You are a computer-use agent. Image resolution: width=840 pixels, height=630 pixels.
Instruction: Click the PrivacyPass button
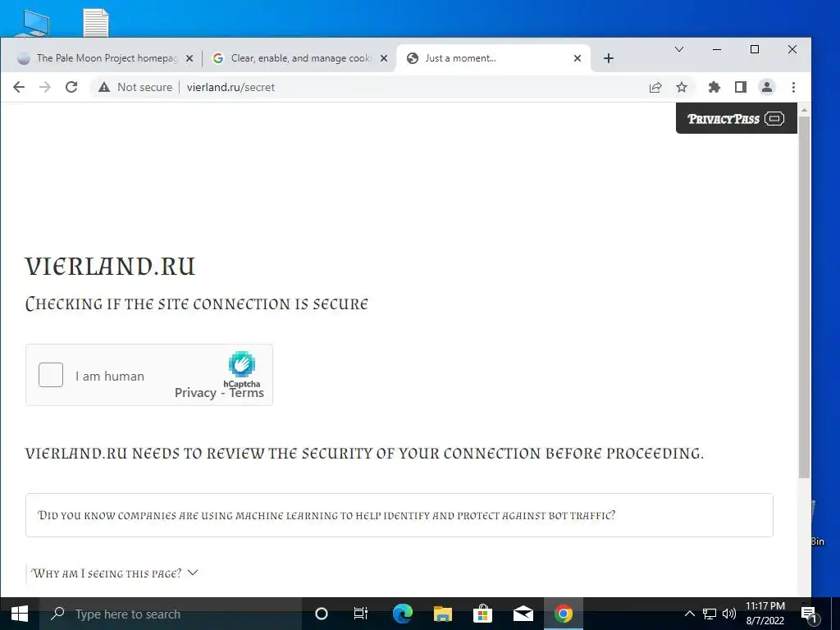coord(737,118)
